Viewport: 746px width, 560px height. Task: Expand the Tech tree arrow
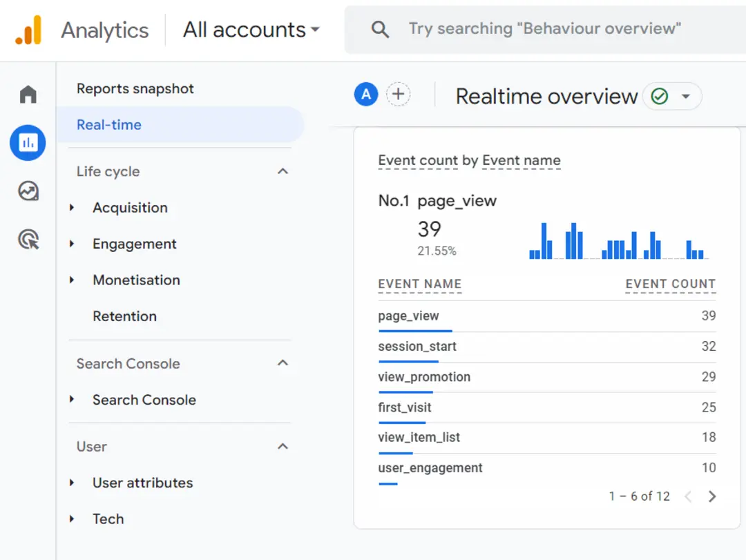tap(72, 519)
